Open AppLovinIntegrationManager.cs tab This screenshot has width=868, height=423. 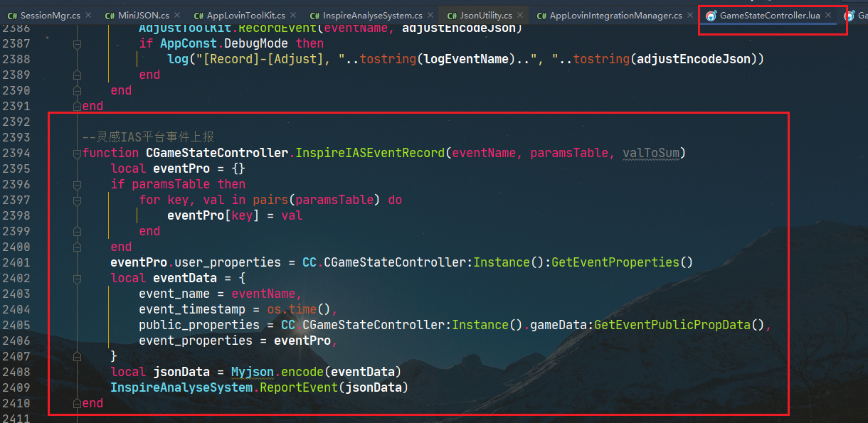pyautogui.click(x=615, y=15)
